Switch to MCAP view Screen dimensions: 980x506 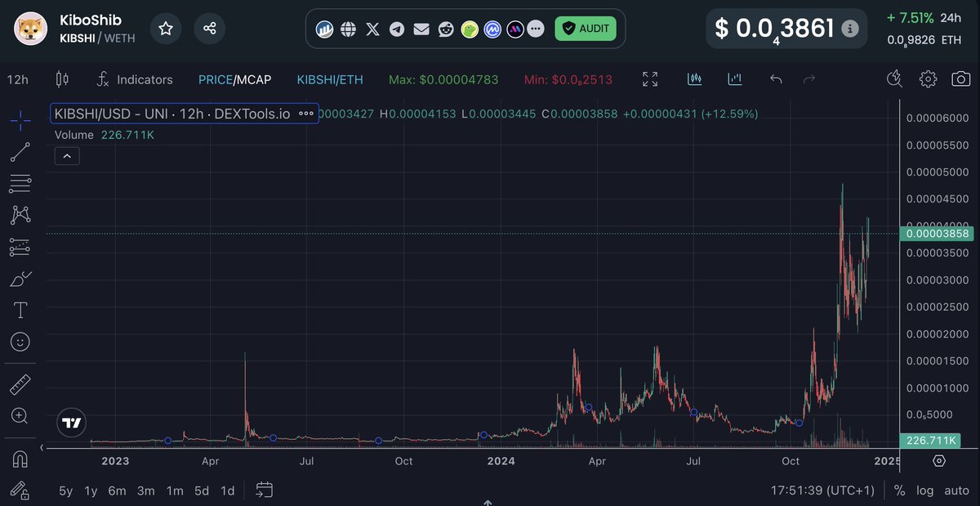(x=254, y=79)
